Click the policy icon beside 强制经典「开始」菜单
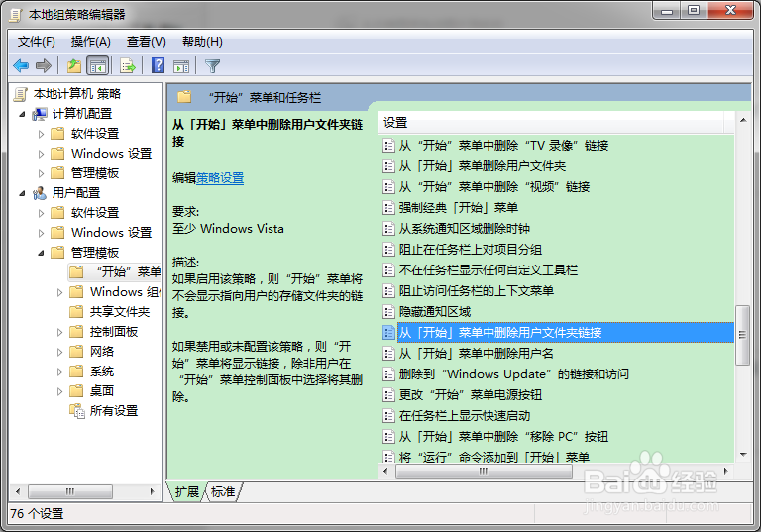This screenshot has width=761, height=532. pyautogui.click(x=388, y=208)
